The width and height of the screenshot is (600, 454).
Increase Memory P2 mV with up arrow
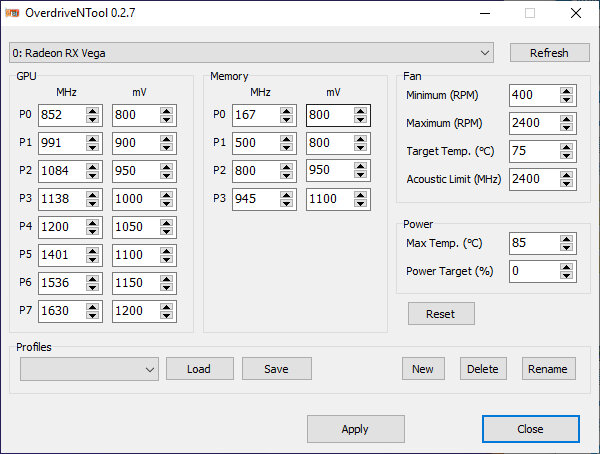(360, 167)
